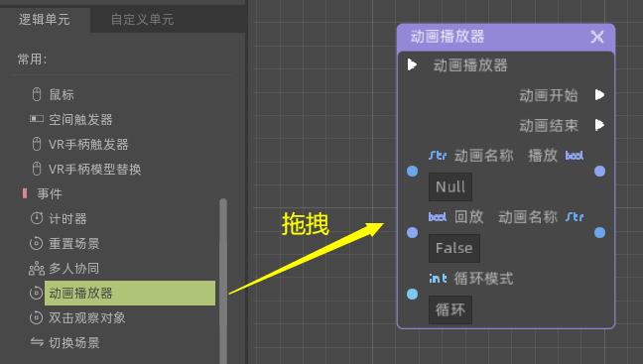This screenshot has width=643, height=364.
Task: Click the 动画开始 output arrow port
Action: (x=599, y=95)
